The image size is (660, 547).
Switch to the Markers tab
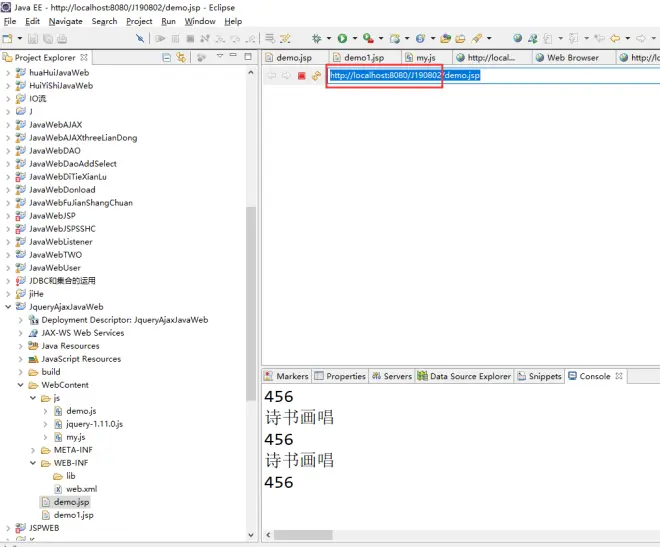click(287, 376)
